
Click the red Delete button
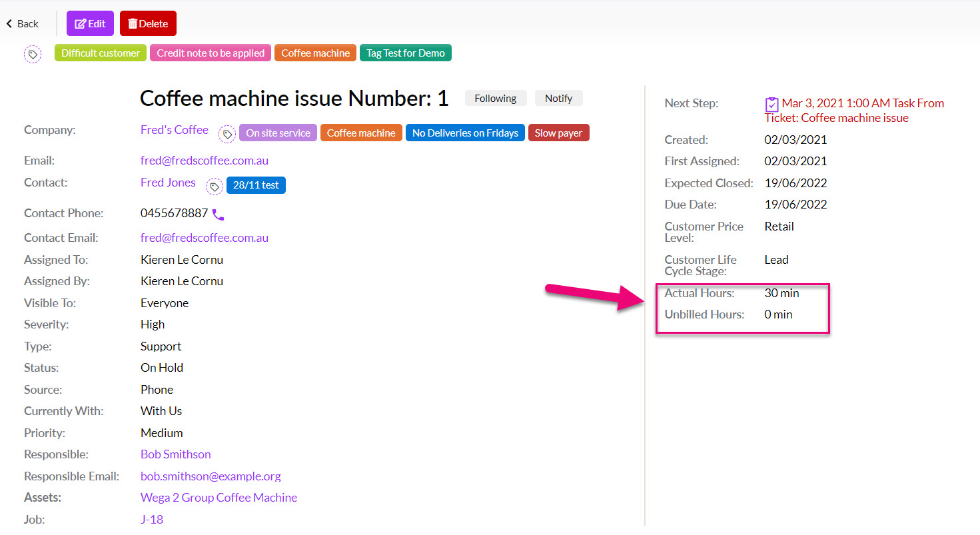coord(148,23)
